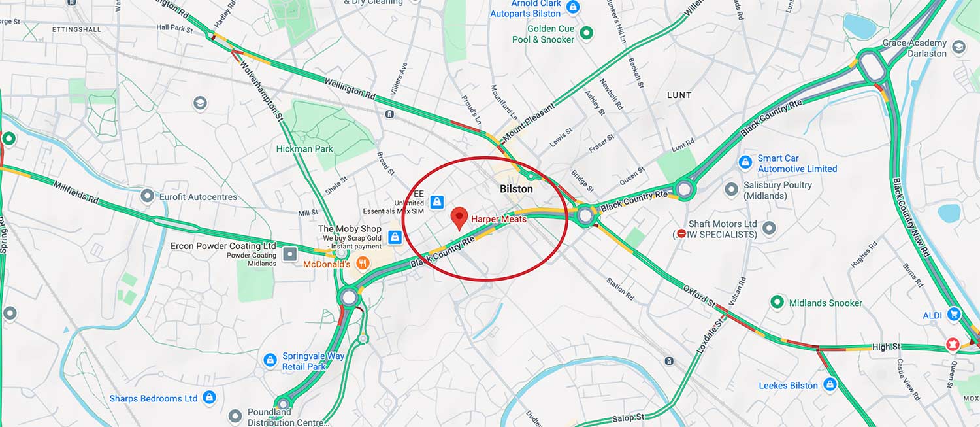This screenshot has width=980, height=427.
Task: Open the Sharps Bedrooms Ltd shop icon
Action: pos(209,397)
